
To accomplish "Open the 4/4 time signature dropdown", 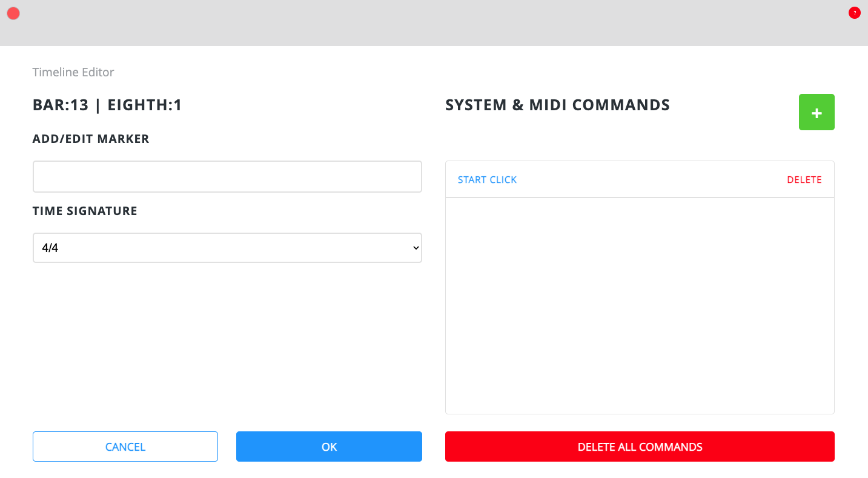I will click(227, 248).
